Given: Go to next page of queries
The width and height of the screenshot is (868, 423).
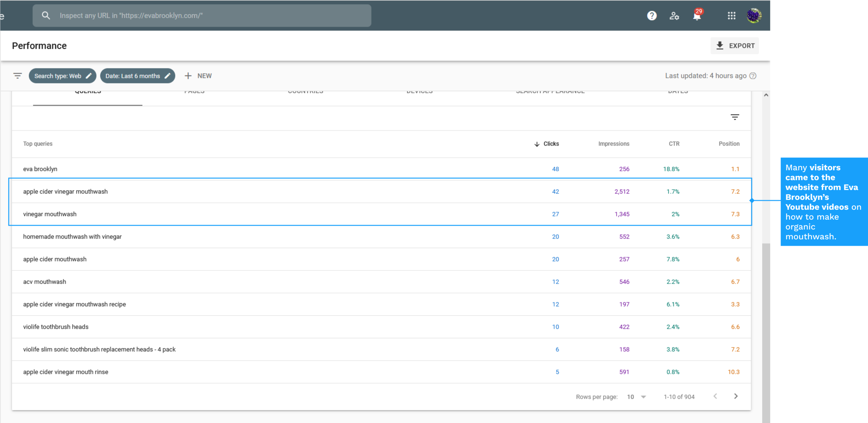Looking at the screenshot, I should pos(736,397).
